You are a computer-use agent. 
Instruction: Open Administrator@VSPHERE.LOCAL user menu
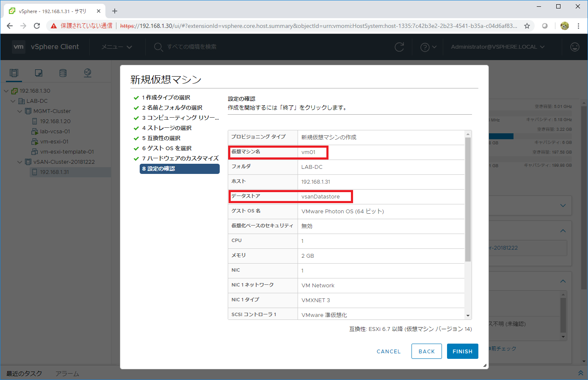pos(498,47)
